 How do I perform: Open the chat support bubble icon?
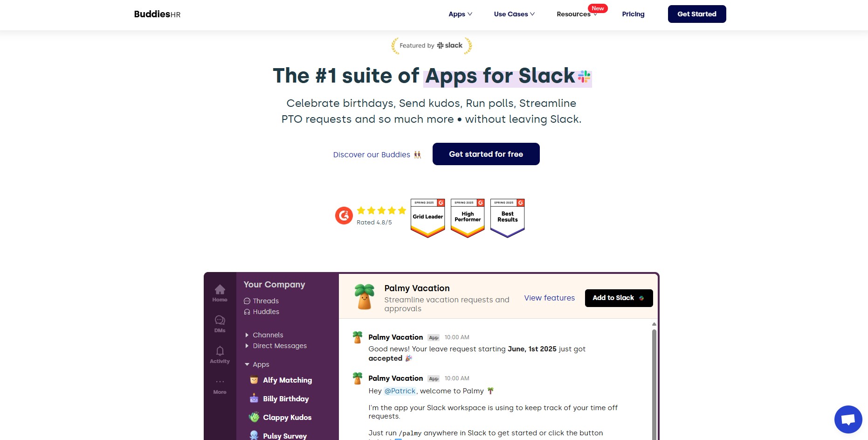point(848,419)
